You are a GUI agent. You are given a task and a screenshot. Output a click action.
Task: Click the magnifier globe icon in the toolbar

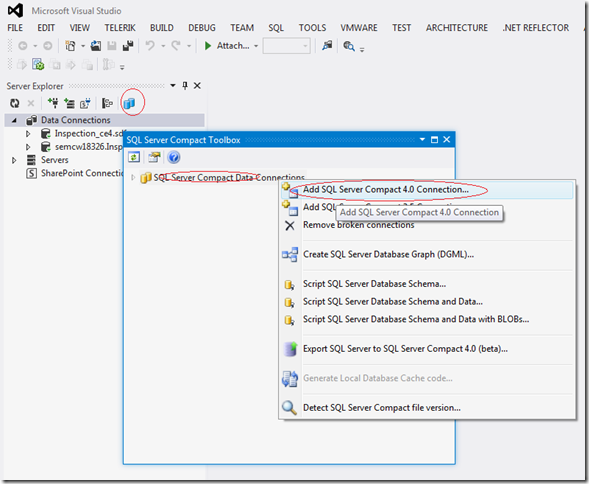coord(349,46)
